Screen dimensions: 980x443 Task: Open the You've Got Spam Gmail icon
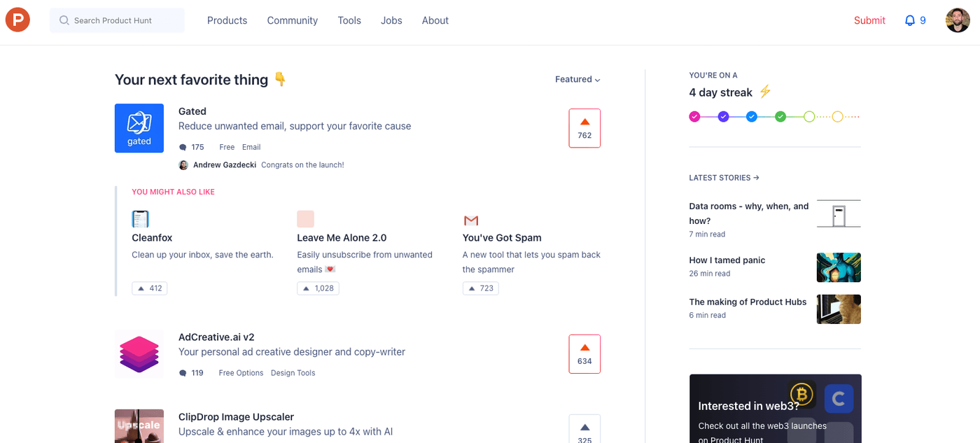[x=471, y=220]
